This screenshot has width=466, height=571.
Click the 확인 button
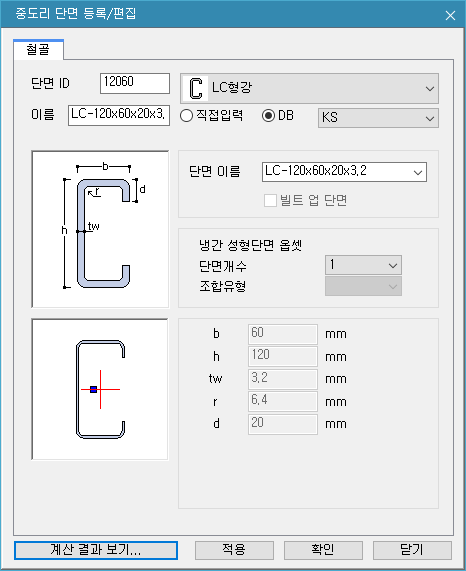tap(323, 550)
